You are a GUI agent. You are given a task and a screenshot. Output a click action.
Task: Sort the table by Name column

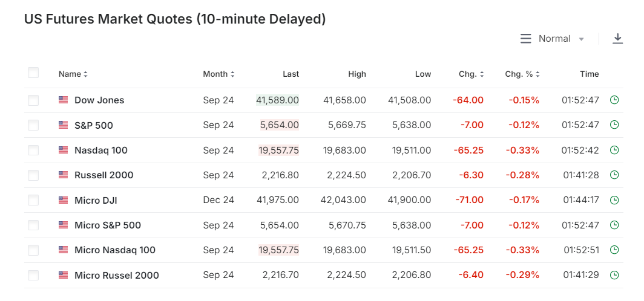click(x=73, y=74)
